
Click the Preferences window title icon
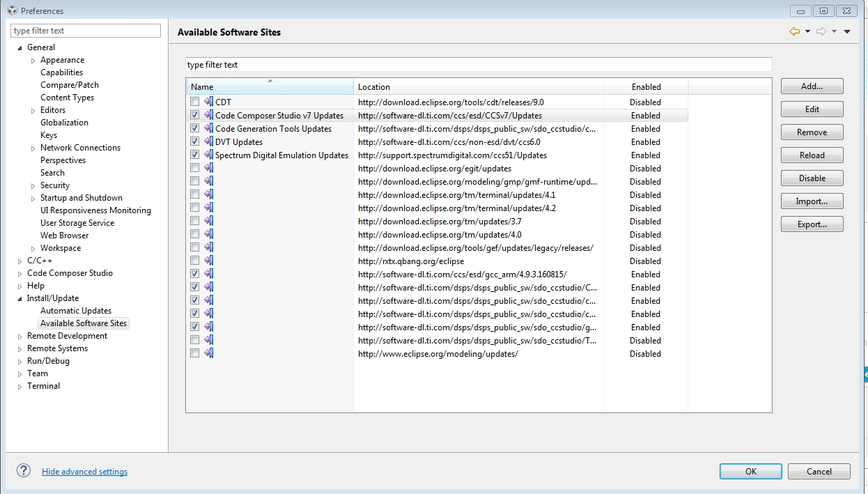[x=12, y=10]
